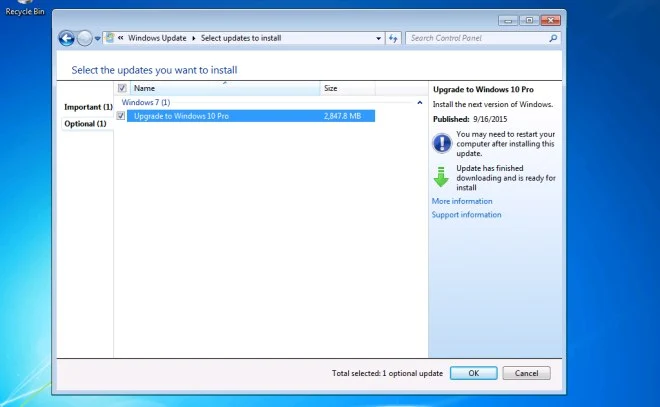
Task: Minimize the Windows Update window
Action: 508,21
